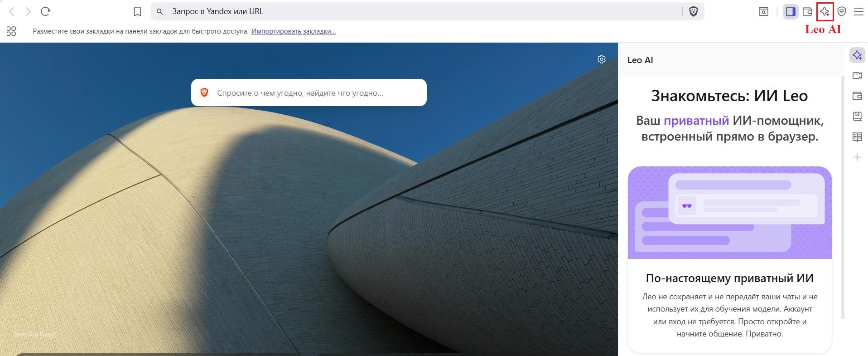
Task: Open Brave Talk video icon in sidebar
Action: click(x=857, y=76)
